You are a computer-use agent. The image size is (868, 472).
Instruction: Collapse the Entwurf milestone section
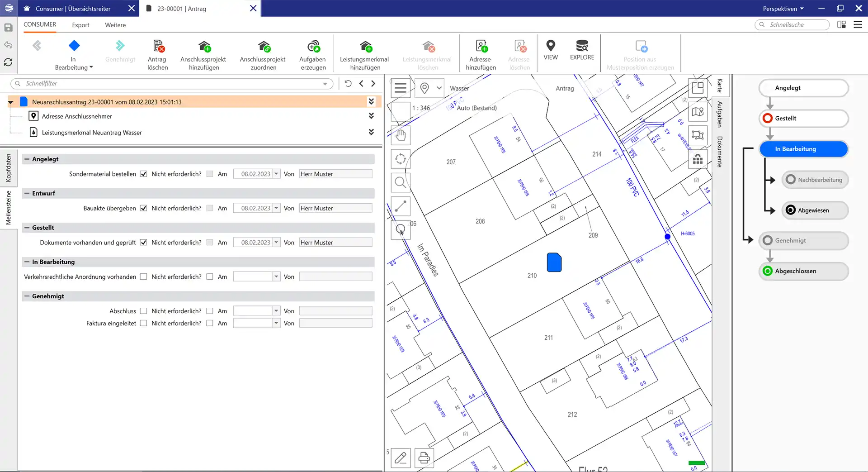click(x=27, y=193)
